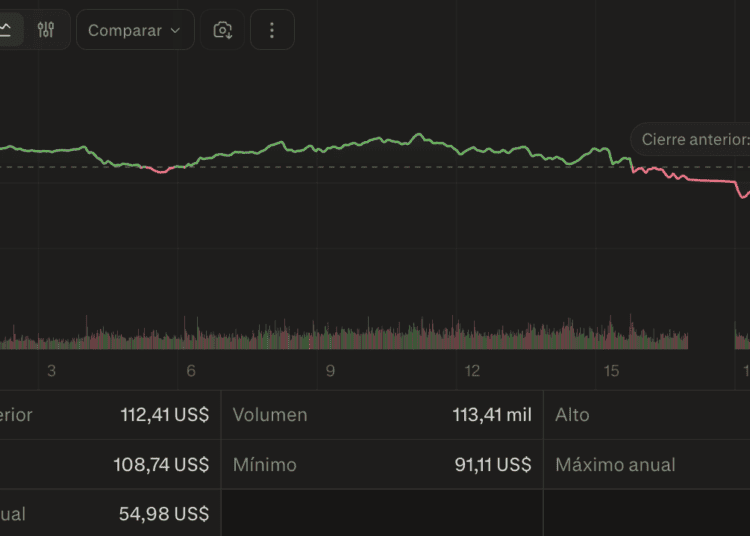Select the 12 hour mark on time axis
This screenshot has height=536, width=750.
point(472,371)
